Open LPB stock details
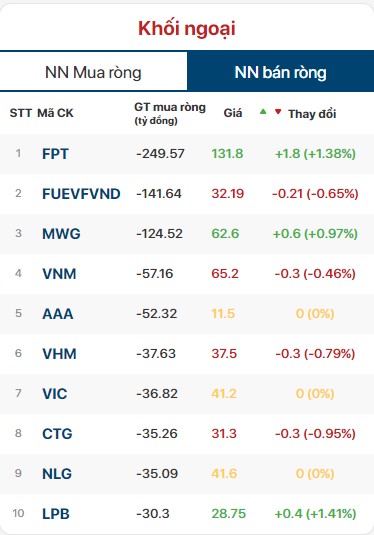The image size is (374, 535). tap(56, 514)
